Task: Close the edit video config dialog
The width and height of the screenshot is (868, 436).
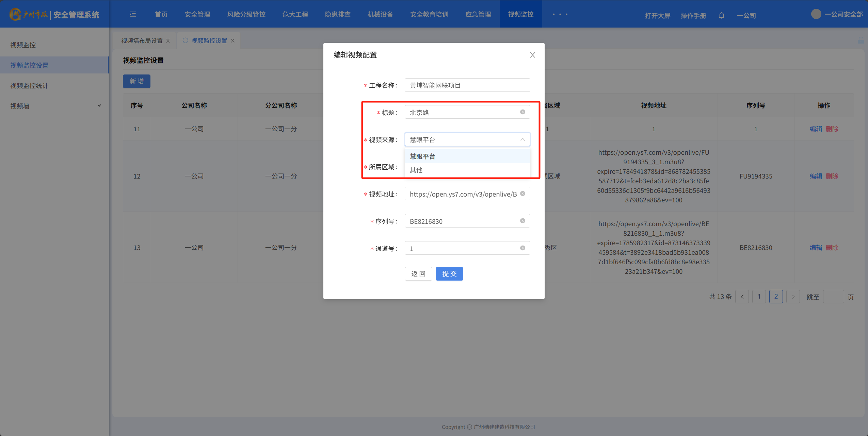Action: click(x=532, y=55)
